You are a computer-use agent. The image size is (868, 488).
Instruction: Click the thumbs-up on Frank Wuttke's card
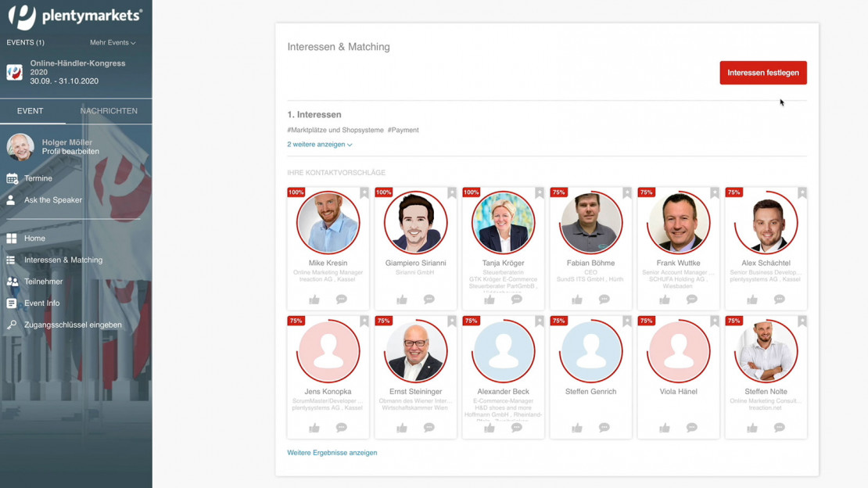coord(665,300)
